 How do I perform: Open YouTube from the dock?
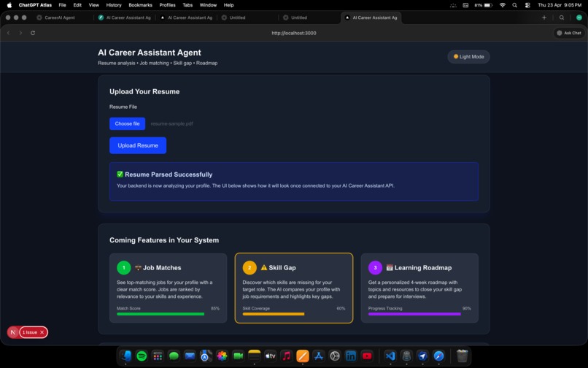click(367, 356)
